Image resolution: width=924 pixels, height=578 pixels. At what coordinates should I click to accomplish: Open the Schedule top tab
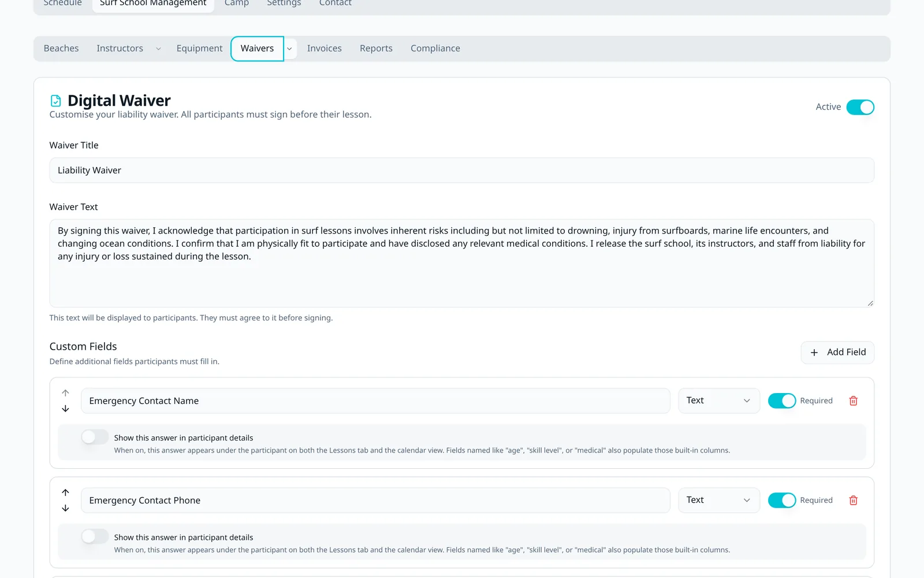63,3
